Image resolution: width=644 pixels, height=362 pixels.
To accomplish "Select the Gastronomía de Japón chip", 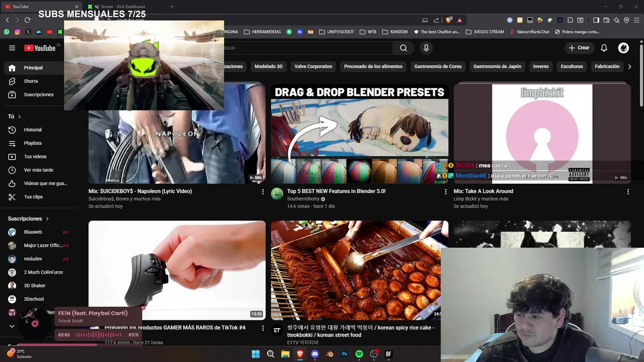I will click(x=497, y=66).
